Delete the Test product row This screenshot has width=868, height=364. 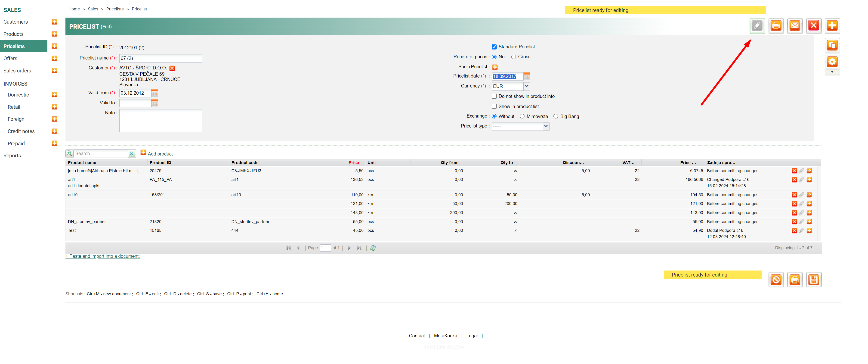[x=794, y=231]
